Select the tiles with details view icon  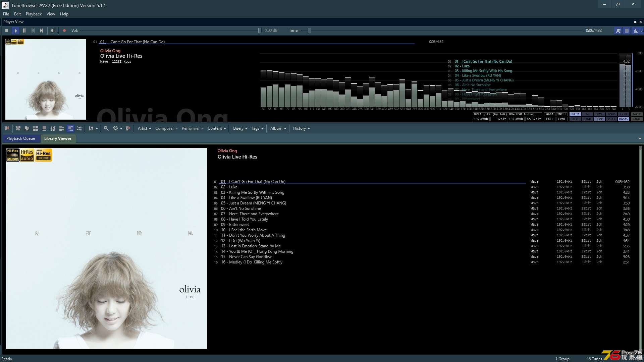62,128
